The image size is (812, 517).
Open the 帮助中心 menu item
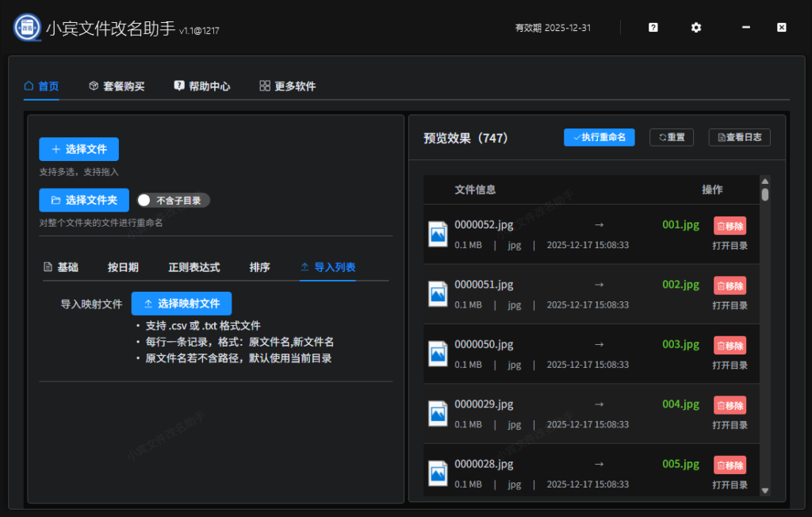coord(202,86)
